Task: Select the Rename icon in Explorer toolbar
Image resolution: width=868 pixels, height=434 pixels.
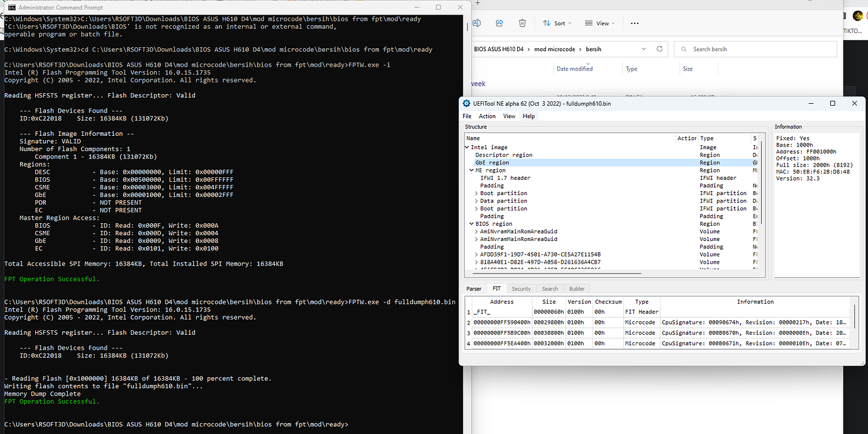Action: pos(476,23)
